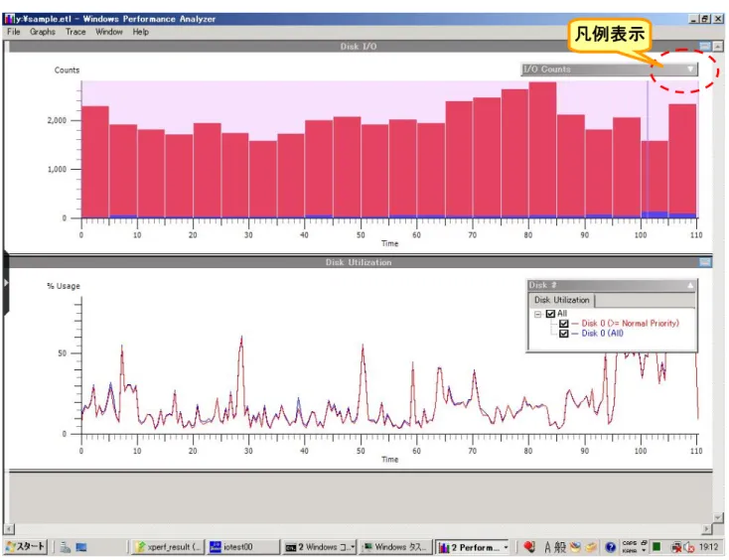Uncheck Disk 0 (>= Normal Priority) checkbox
The height and width of the screenshot is (560, 729).
click(x=563, y=324)
